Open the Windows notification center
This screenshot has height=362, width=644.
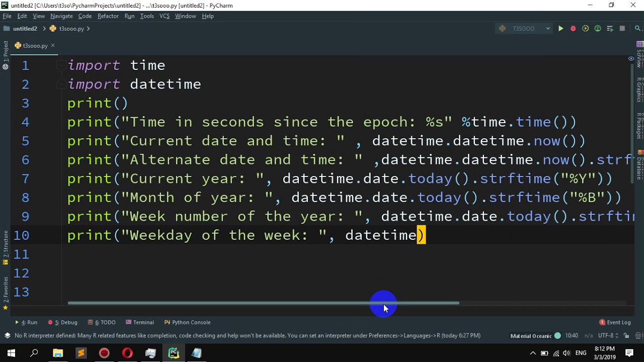pos(629,353)
